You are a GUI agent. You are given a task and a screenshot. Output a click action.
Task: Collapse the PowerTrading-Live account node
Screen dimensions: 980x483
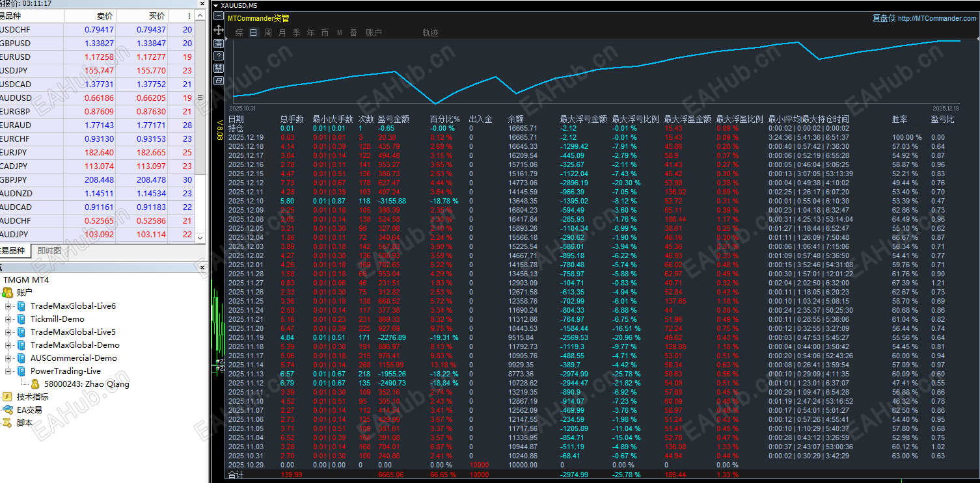tap(8, 371)
